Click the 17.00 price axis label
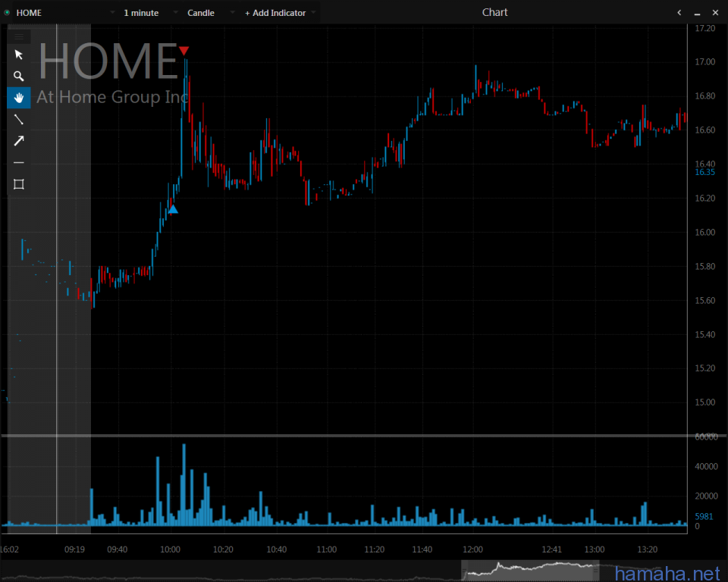 [704, 61]
